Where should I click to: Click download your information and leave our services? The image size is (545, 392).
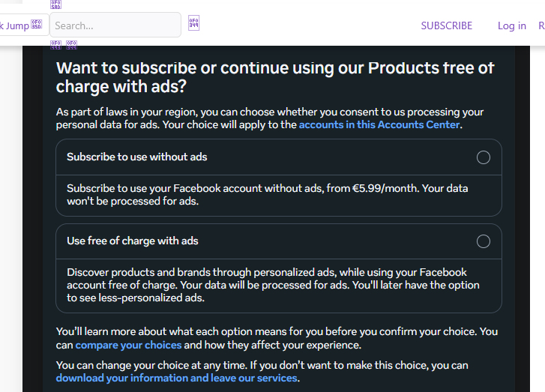(x=177, y=378)
